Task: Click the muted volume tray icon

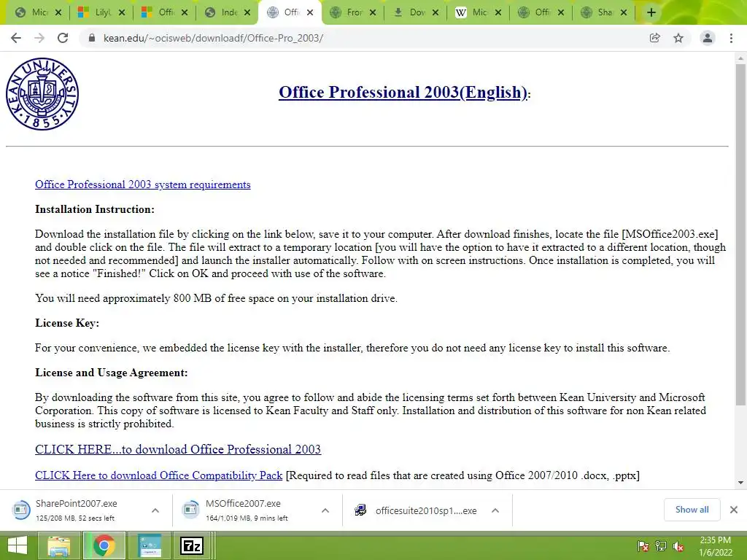Action: tap(678, 546)
